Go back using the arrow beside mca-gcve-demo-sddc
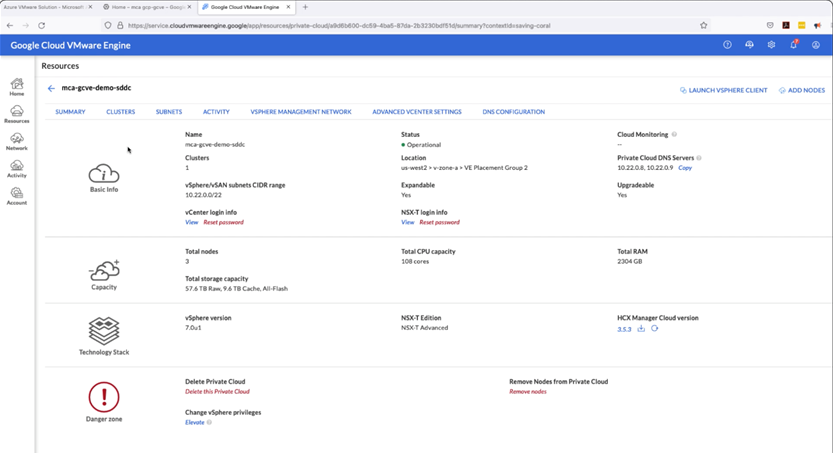Image resolution: width=833 pixels, height=453 pixels. click(51, 88)
